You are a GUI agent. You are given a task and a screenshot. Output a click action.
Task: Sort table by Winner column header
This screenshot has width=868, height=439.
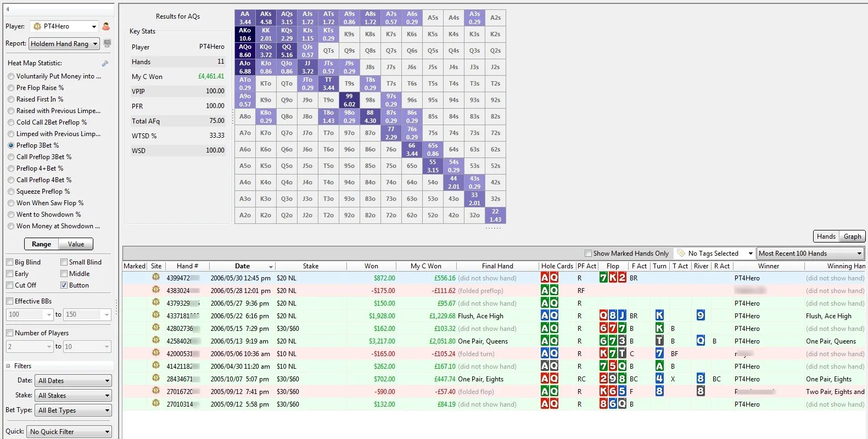click(769, 266)
